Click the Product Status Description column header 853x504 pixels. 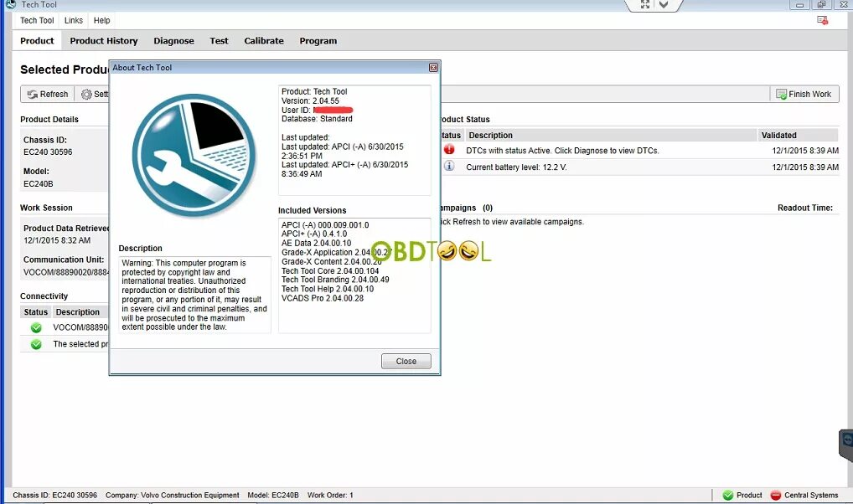pyautogui.click(x=611, y=136)
